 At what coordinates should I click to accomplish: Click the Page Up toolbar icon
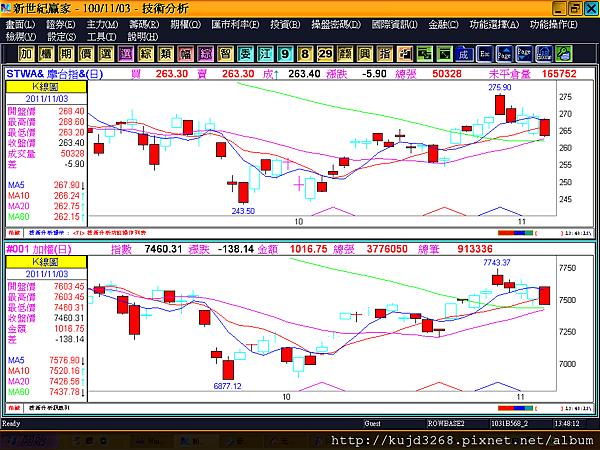click(504, 54)
